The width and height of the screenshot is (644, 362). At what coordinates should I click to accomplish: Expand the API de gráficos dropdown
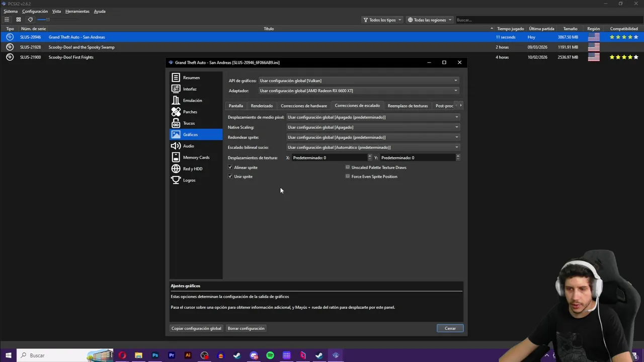point(359,80)
